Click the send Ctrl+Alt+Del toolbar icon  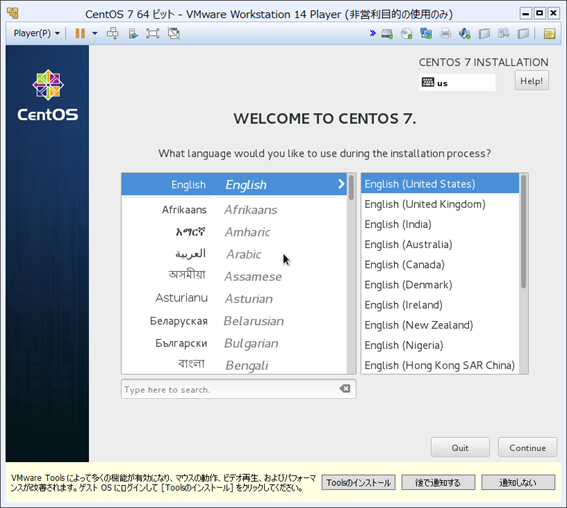[112, 33]
